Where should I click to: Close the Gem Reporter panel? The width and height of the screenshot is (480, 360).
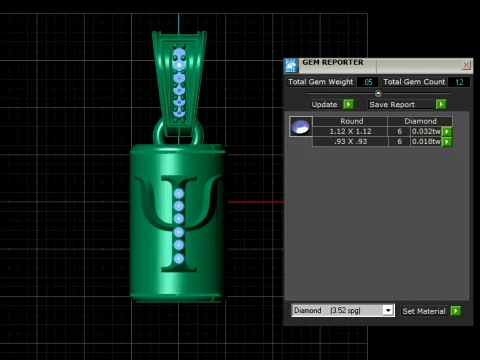(466, 65)
